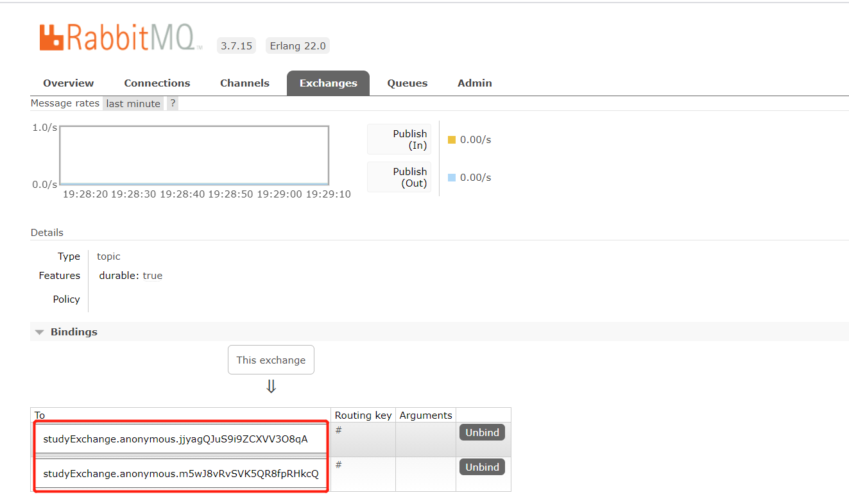849x504 pixels.
Task: Click the blue Publish (Out) color swatch
Action: (x=452, y=178)
